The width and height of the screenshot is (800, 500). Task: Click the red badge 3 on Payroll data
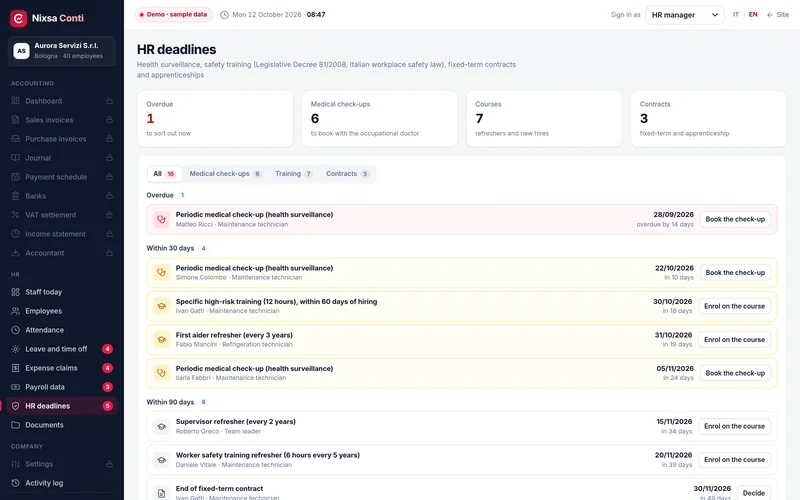(107, 387)
